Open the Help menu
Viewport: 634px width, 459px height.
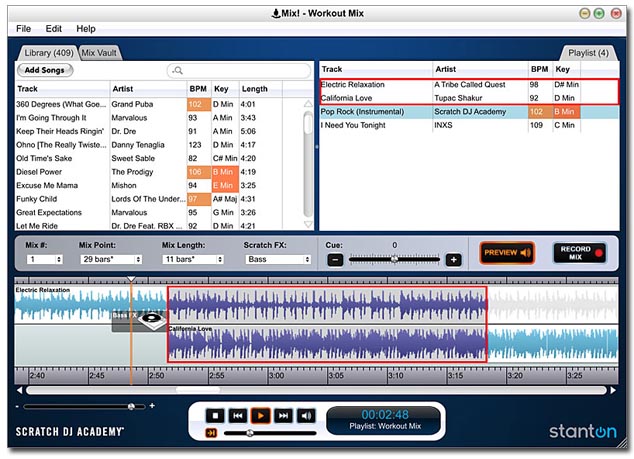pos(86,29)
